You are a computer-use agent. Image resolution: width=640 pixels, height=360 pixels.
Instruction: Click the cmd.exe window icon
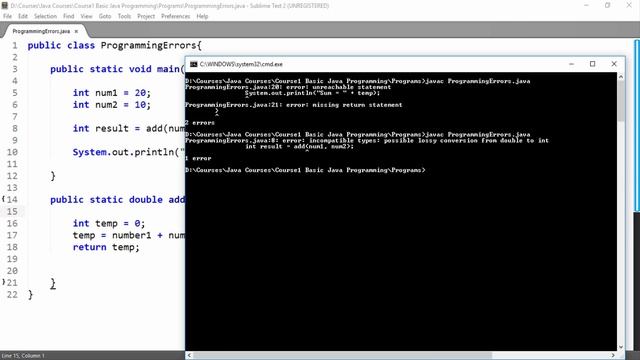pos(194,64)
